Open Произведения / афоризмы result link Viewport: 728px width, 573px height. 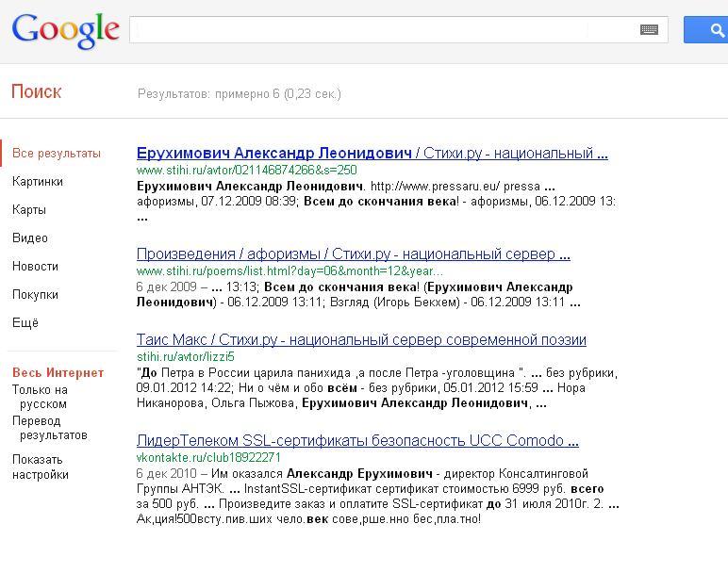coord(354,254)
